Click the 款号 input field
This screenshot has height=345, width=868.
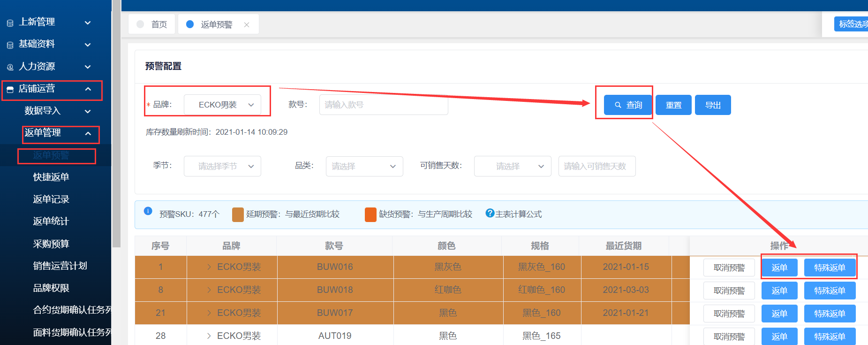pyautogui.click(x=383, y=105)
